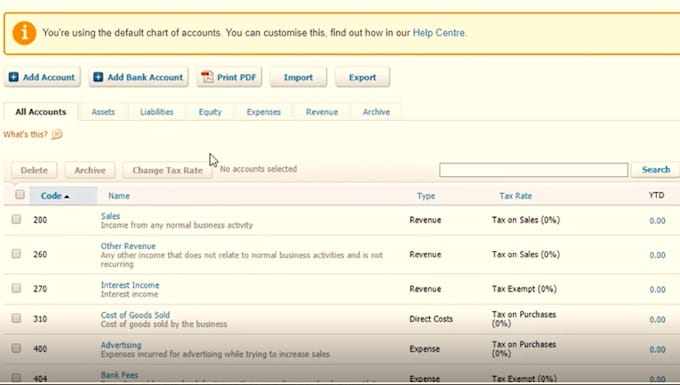
Task: Tick the checkbox for account 310 Cost of Goods Sold
Action: pos(16,318)
